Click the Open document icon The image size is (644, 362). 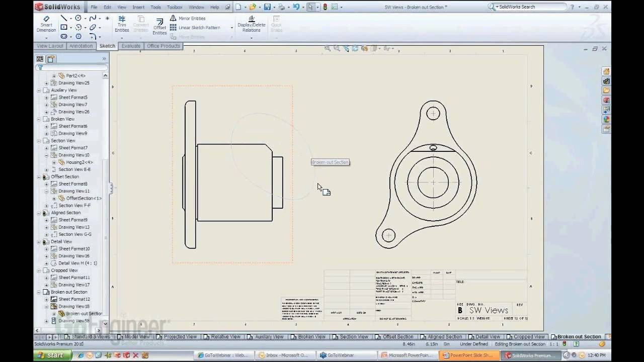(253, 7)
